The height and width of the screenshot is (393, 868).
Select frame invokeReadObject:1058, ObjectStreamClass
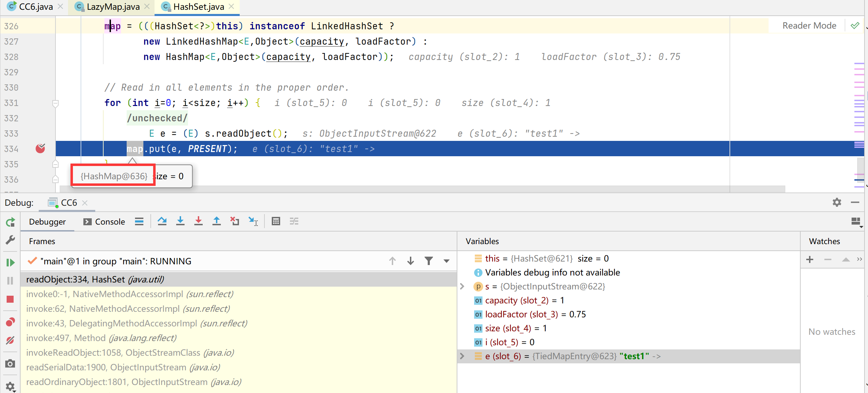pos(239,353)
